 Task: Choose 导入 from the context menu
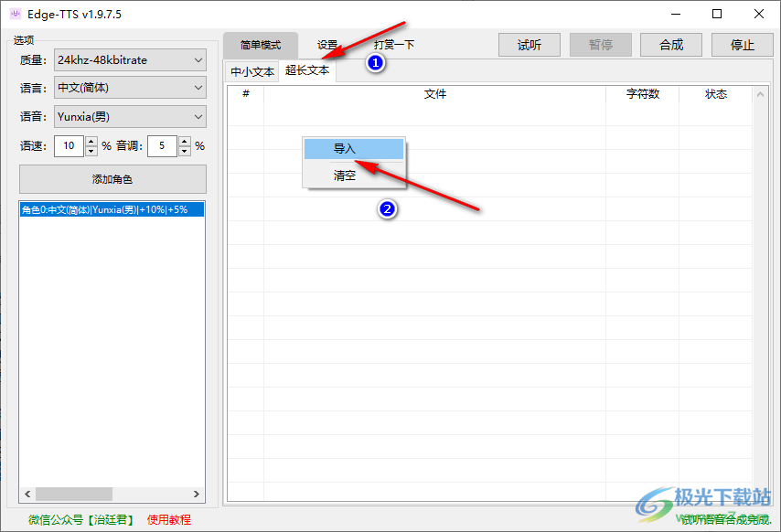pyautogui.click(x=354, y=149)
